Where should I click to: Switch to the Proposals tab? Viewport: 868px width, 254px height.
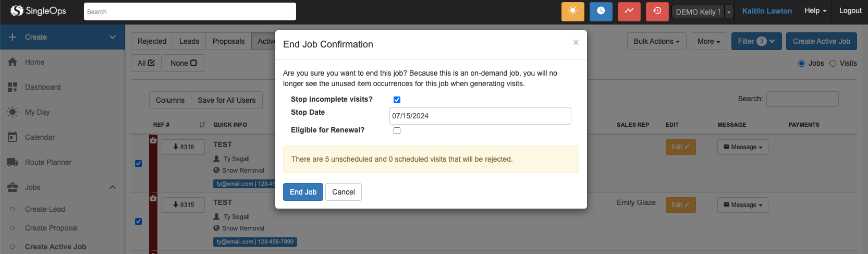pyautogui.click(x=228, y=41)
